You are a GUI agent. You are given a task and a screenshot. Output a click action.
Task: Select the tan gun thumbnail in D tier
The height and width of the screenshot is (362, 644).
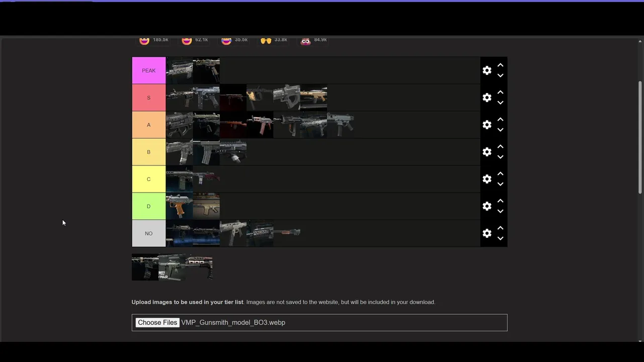coord(206,206)
